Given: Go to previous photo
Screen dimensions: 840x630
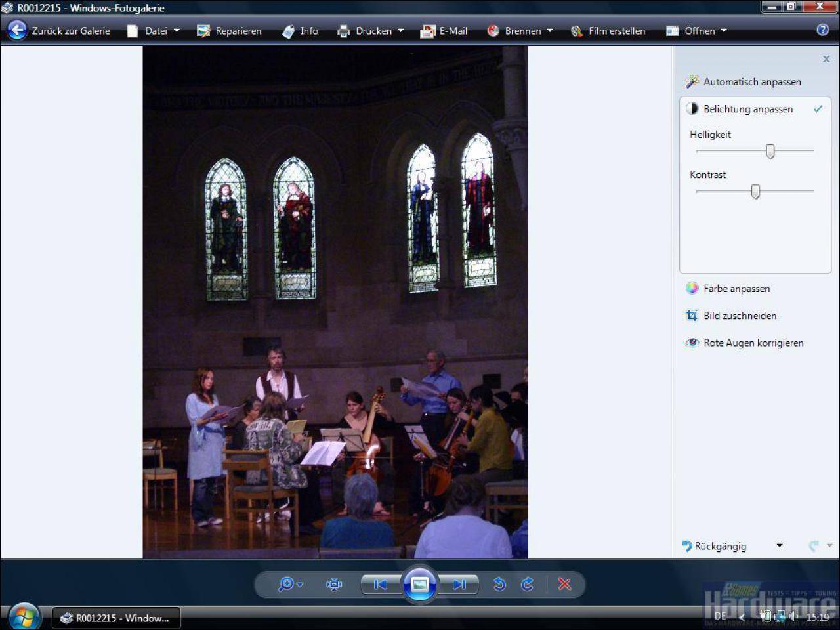Looking at the screenshot, I should pos(380,584).
